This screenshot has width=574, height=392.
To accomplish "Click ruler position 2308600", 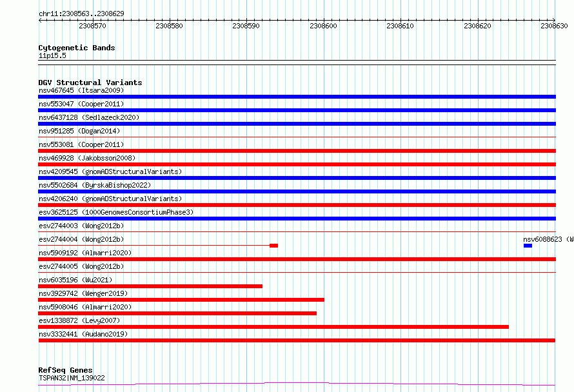I will click(323, 26).
